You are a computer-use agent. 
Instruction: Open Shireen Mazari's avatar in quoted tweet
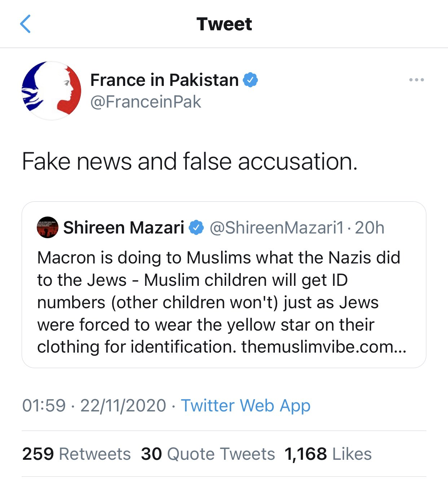(48, 227)
